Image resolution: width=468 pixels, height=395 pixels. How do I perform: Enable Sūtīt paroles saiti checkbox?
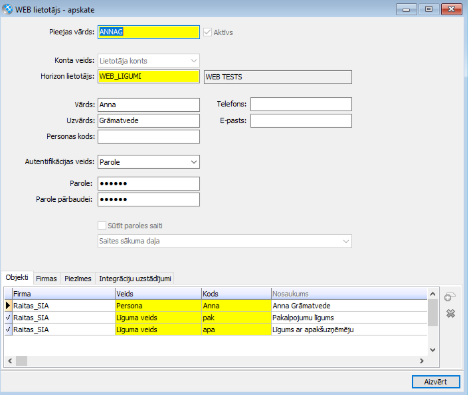102,226
